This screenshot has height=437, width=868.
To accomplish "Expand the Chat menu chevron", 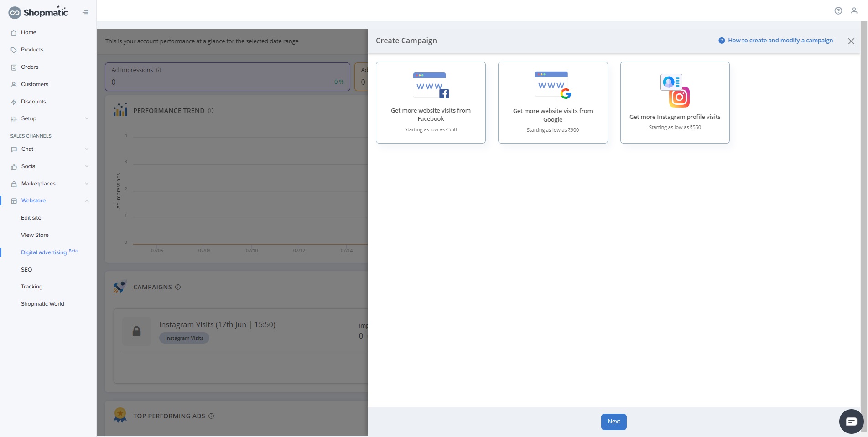I will [x=87, y=149].
